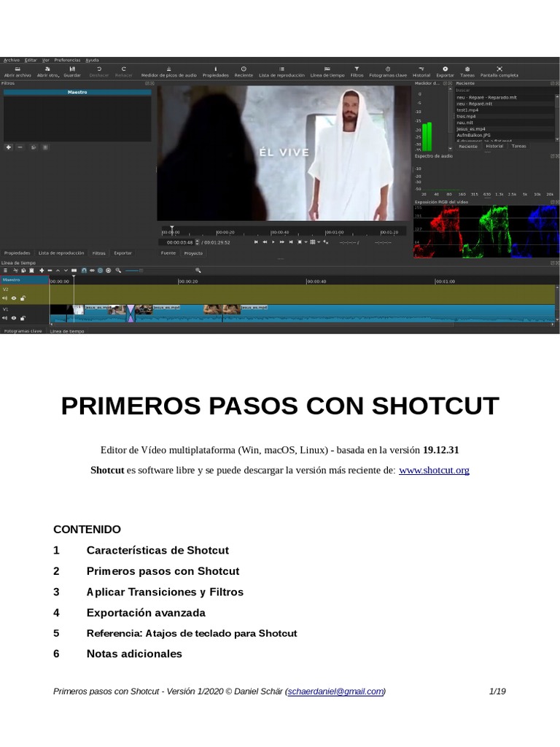Skip to start of the player
Image resolution: width=560 pixels, height=747 pixels.
pyautogui.click(x=256, y=242)
